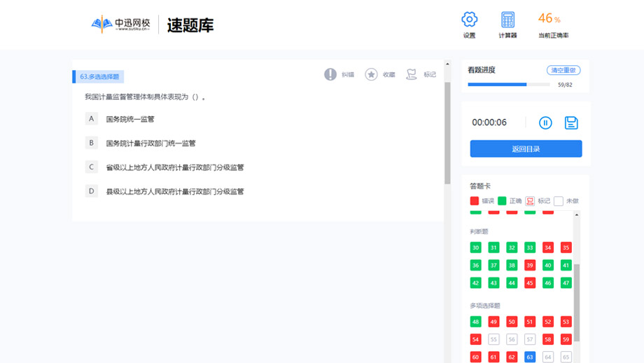The width and height of the screenshot is (644, 363).
Task: Click the question panel vertical scrollbar
Action: (x=447, y=133)
